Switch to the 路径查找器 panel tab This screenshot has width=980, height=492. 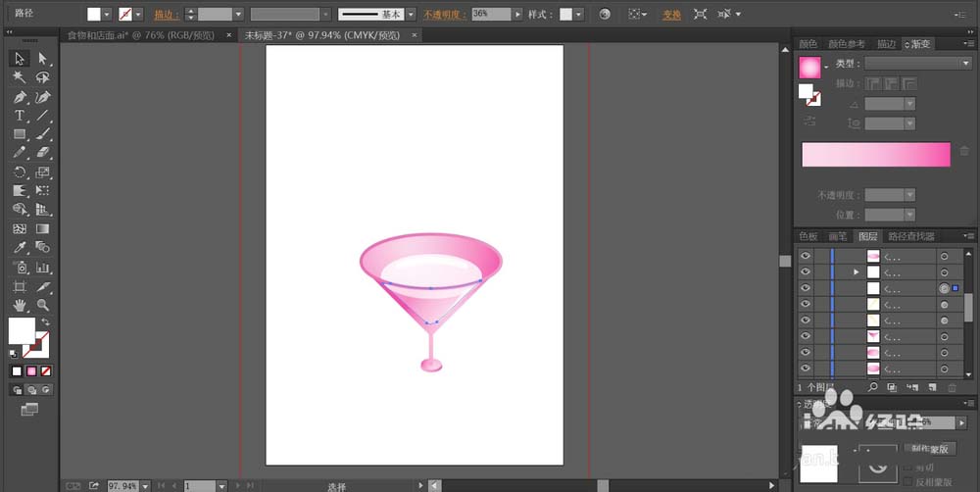click(x=911, y=236)
